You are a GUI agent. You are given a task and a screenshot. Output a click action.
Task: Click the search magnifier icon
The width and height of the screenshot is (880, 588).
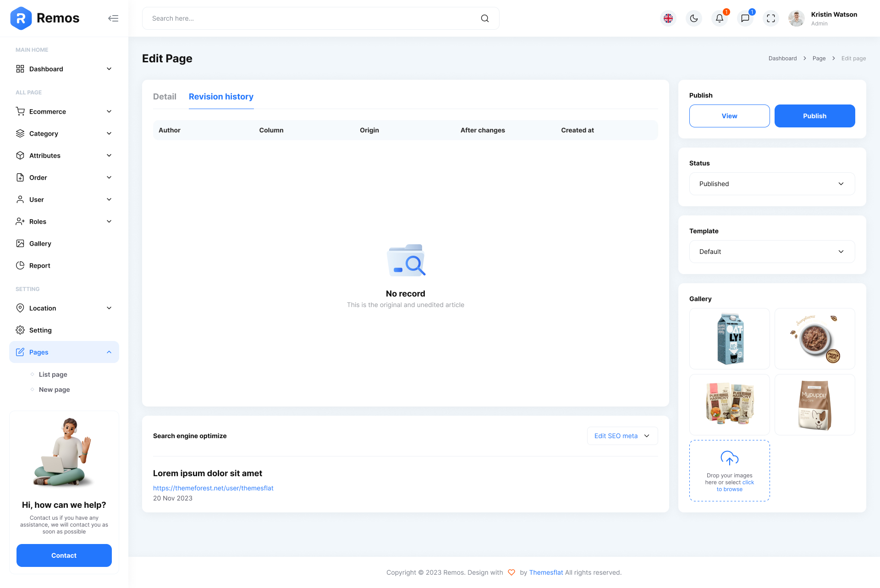click(485, 18)
